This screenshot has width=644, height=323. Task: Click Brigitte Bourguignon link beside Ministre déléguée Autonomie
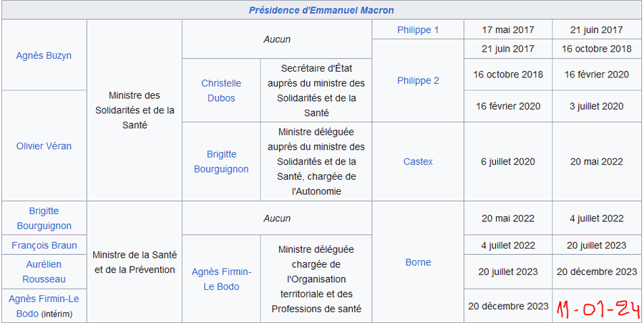221,161
